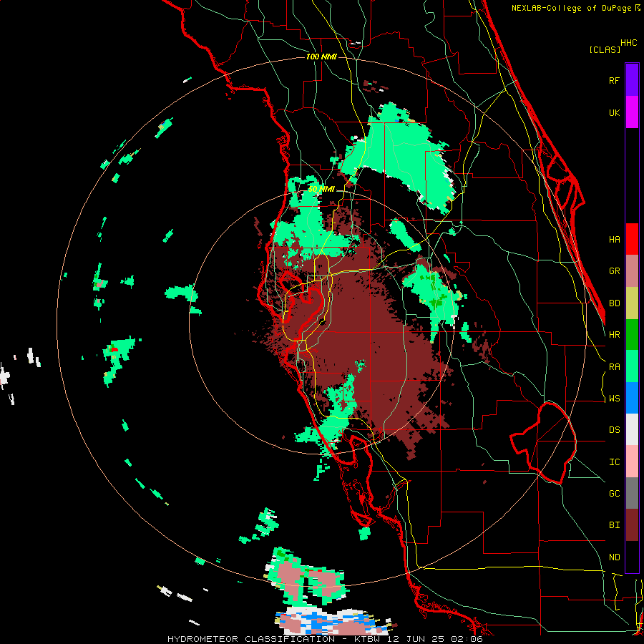Click the HA legend label
Viewport: 644px width, 644px height.
tap(614, 240)
